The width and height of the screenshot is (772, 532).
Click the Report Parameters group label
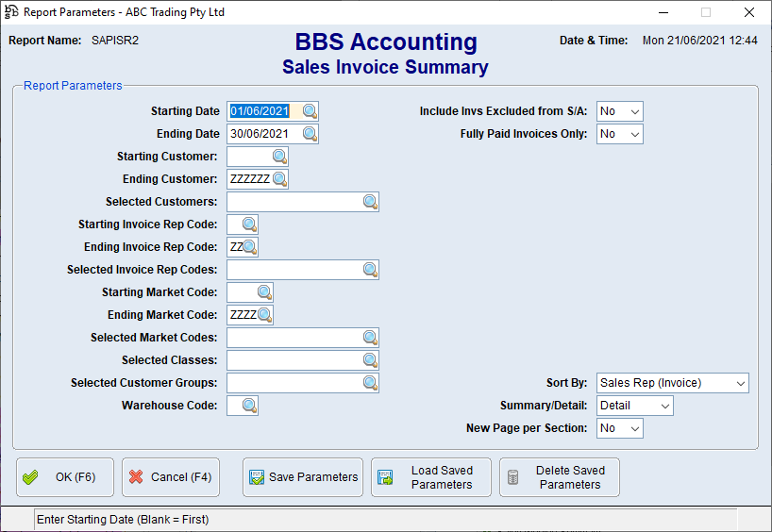coord(73,86)
